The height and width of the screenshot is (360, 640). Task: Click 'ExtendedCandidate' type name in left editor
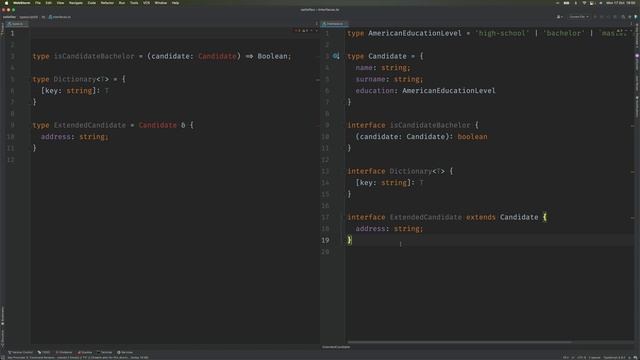[x=90, y=125]
